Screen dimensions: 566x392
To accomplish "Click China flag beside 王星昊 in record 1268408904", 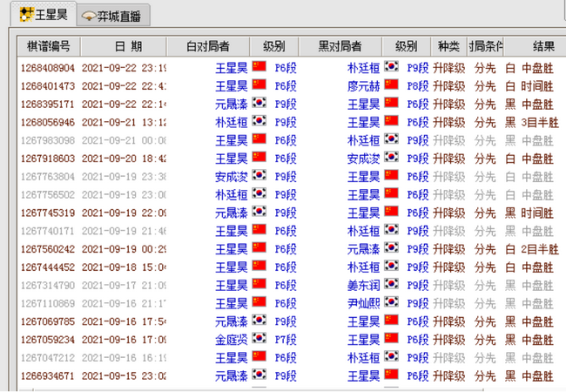I will [259, 67].
